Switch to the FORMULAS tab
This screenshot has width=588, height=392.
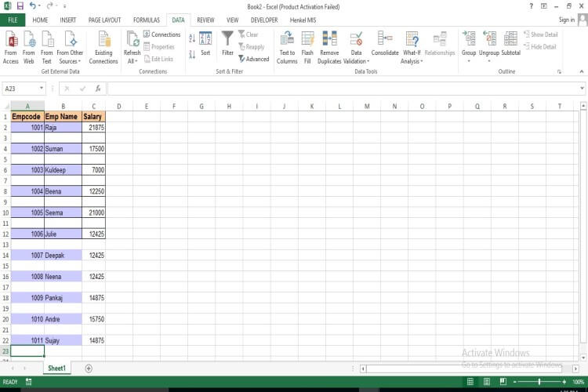pos(147,20)
